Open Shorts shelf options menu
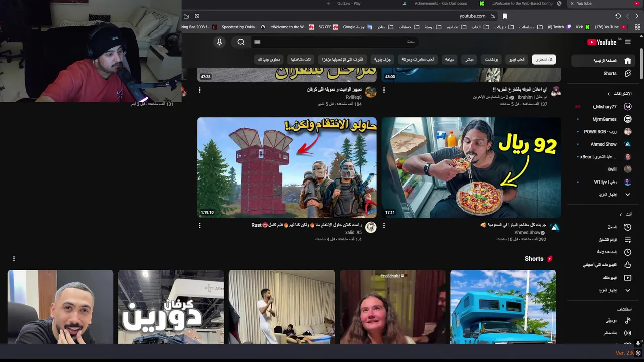The width and height of the screenshot is (644, 362). coord(14,259)
